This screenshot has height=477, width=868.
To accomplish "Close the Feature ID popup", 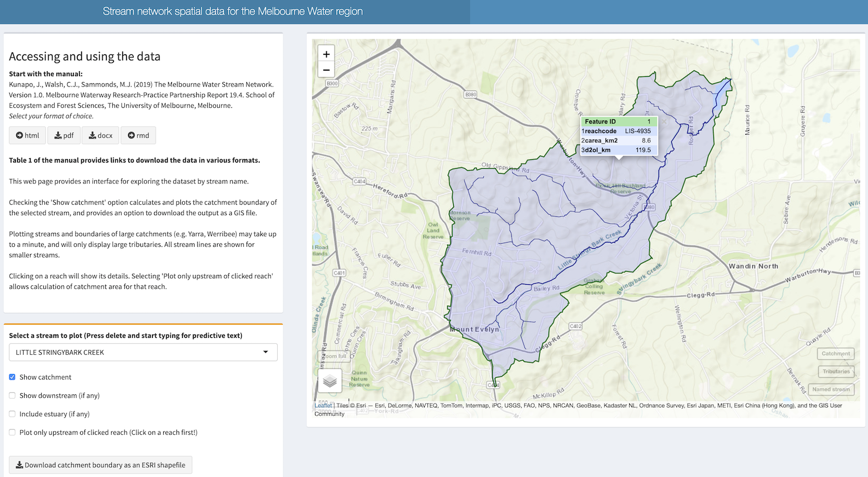I will click(x=664, y=122).
